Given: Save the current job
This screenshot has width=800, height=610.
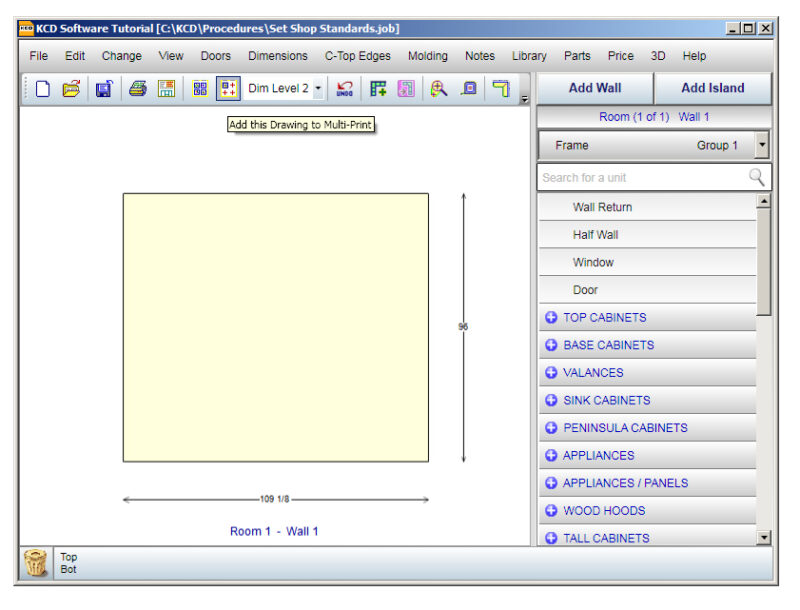Looking at the screenshot, I should pyautogui.click(x=104, y=89).
